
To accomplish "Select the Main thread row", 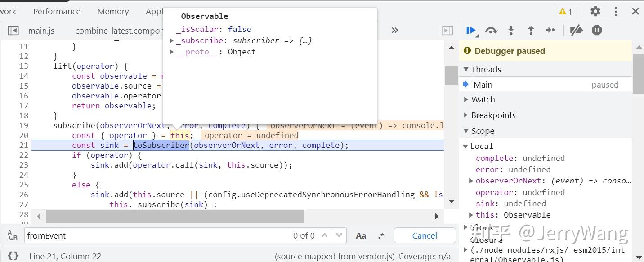I will click(x=546, y=85).
